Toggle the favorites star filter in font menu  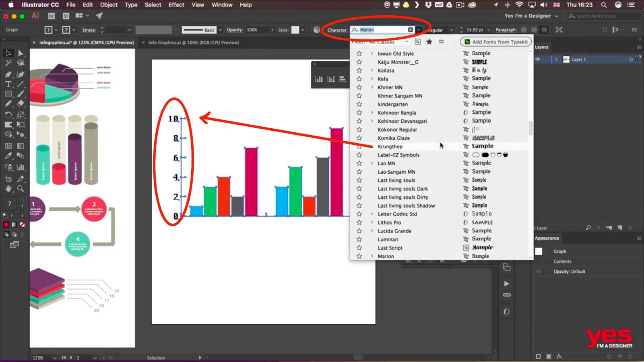(x=429, y=41)
